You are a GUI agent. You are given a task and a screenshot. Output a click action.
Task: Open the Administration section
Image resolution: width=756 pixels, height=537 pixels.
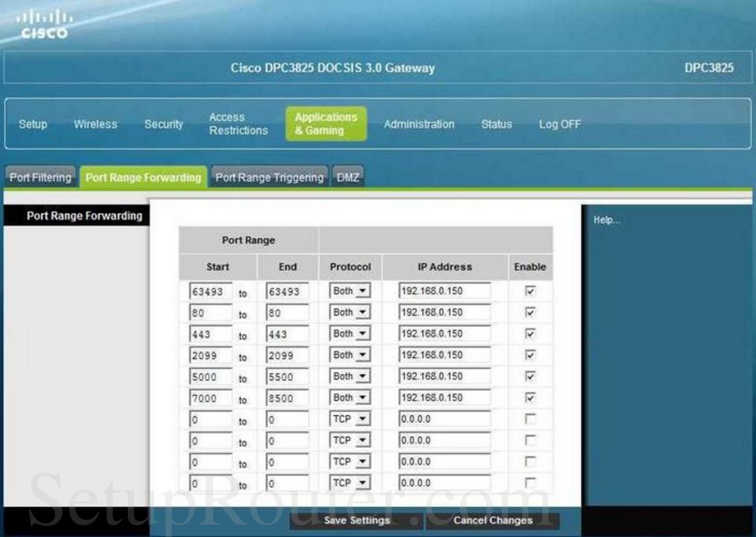(419, 124)
